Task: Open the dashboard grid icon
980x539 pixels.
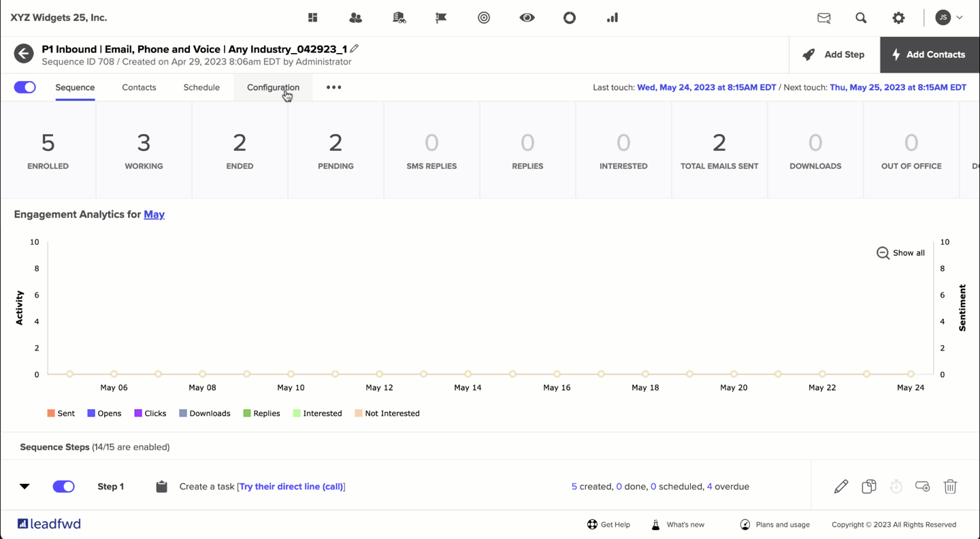Action: pyautogui.click(x=312, y=18)
